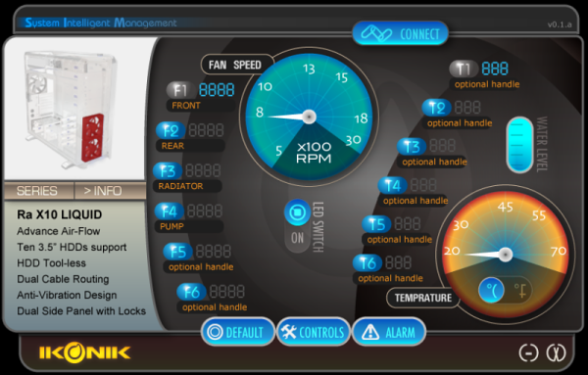Select the F1 front fan icon
Viewport: 588px width, 375px height.
tap(181, 90)
